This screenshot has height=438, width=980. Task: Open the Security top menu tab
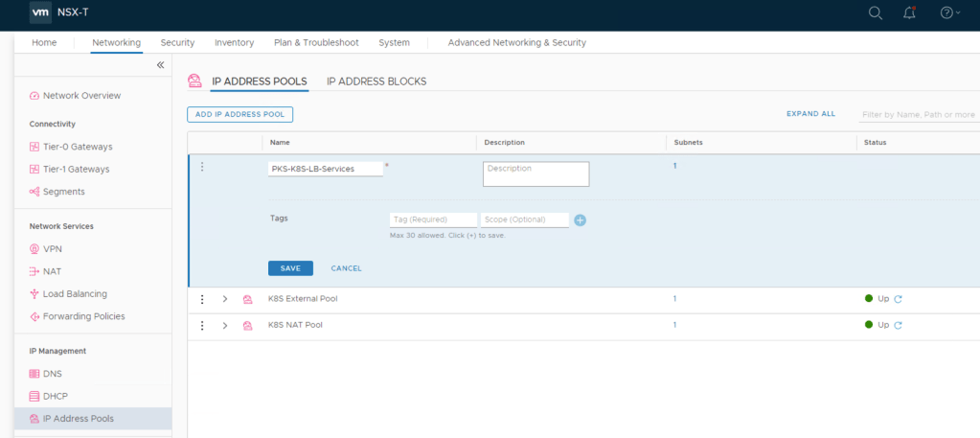(177, 42)
